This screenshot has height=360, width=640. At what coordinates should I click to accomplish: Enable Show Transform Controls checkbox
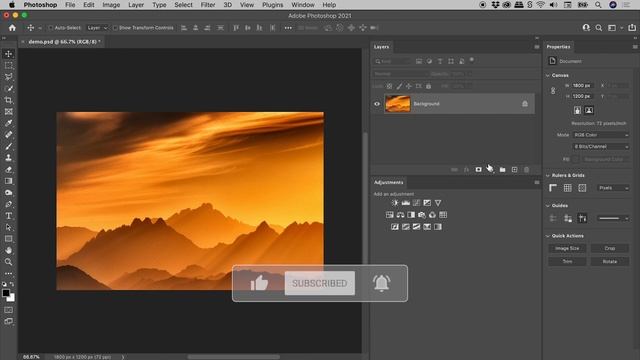tap(115, 28)
